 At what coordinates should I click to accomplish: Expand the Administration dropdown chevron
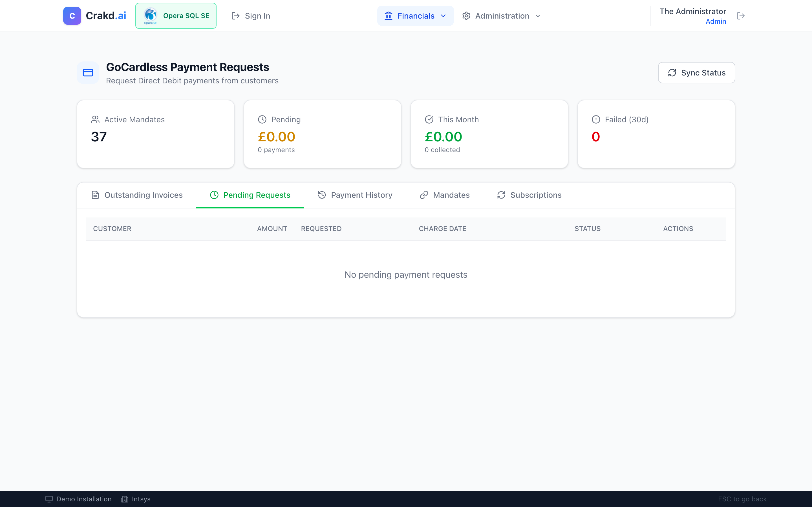538,16
